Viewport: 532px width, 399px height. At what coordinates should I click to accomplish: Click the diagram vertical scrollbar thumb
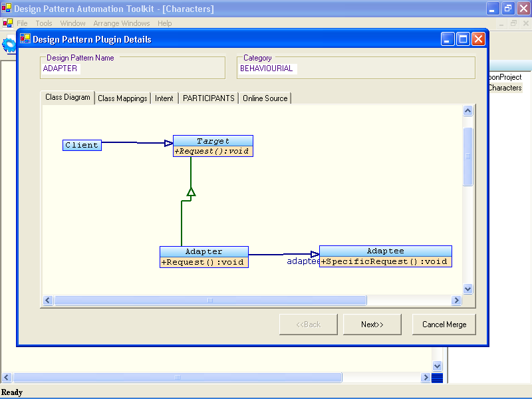click(x=468, y=156)
